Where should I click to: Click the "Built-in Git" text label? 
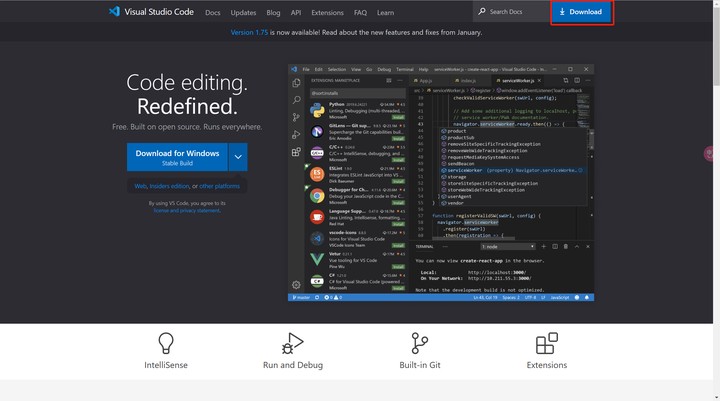coord(420,365)
